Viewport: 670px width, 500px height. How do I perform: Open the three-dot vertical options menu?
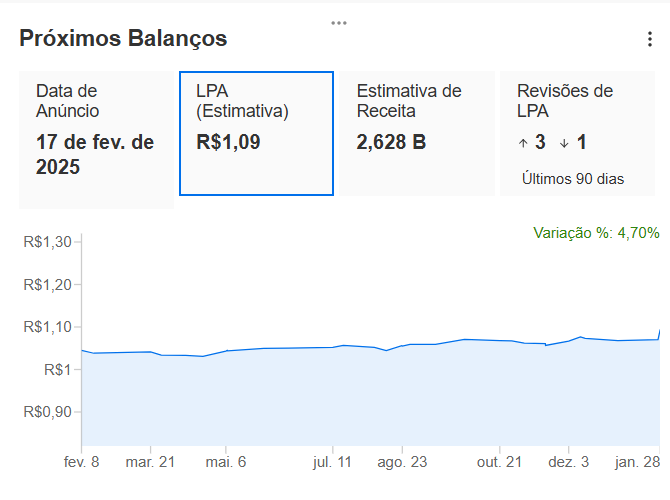coord(649,39)
